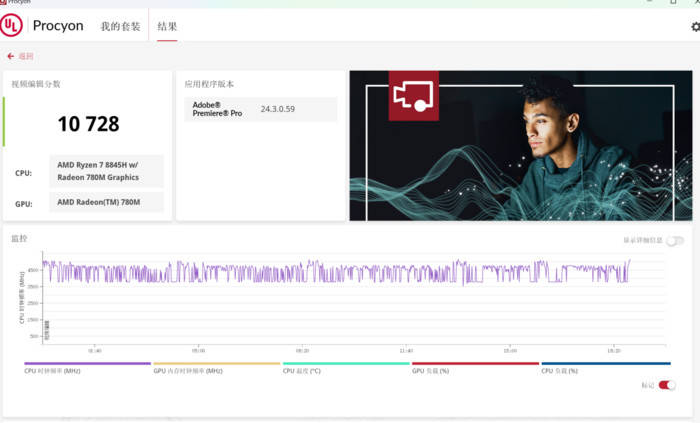Image resolution: width=700 pixels, height=423 pixels.
Task: Open the 我的套装 tab
Action: point(120,26)
